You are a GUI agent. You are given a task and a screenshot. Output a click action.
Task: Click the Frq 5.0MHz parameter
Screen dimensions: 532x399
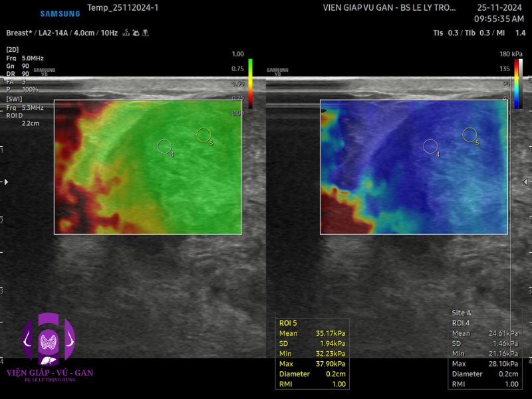(25, 58)
